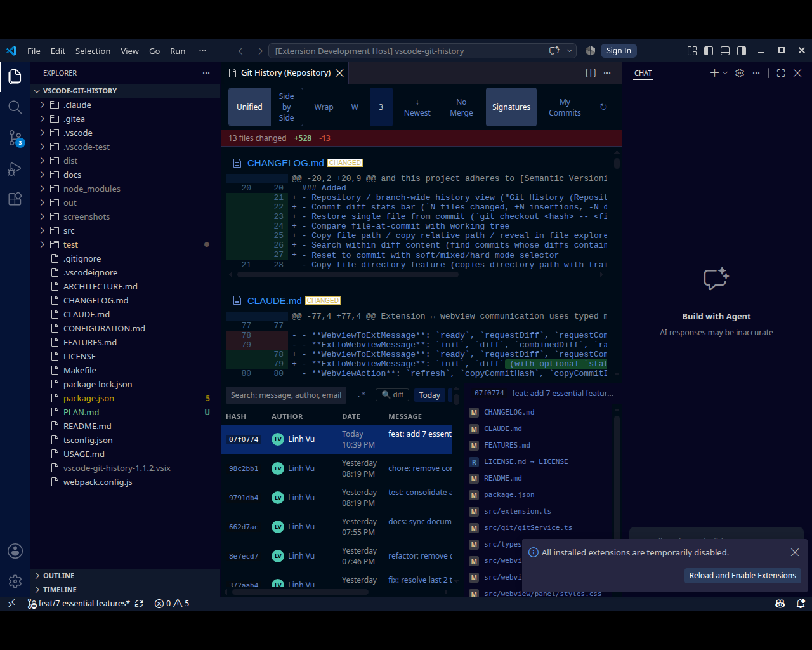Open the Search view in activity bar
Screen dimensions: 812x650
point(15,107)
